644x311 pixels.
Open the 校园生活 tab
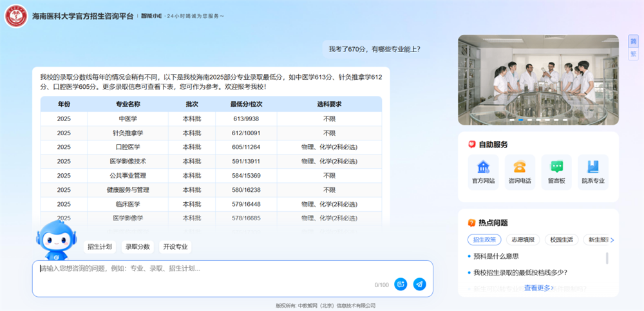[560, 240]
